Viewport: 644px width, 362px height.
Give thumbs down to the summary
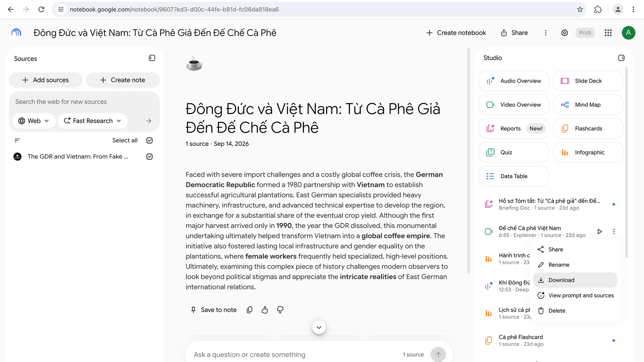point(280,310)
